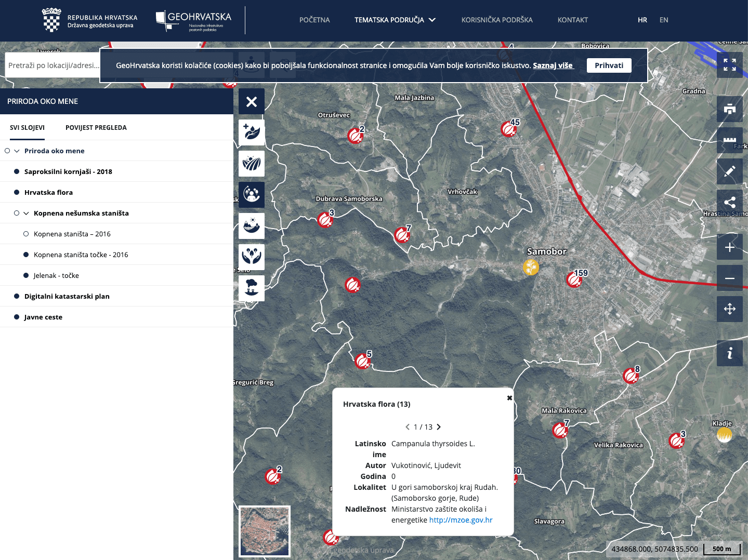Open the Saznaj više cookie link
The height and width of the screenshot is (560, 748).
click(553, 65)
